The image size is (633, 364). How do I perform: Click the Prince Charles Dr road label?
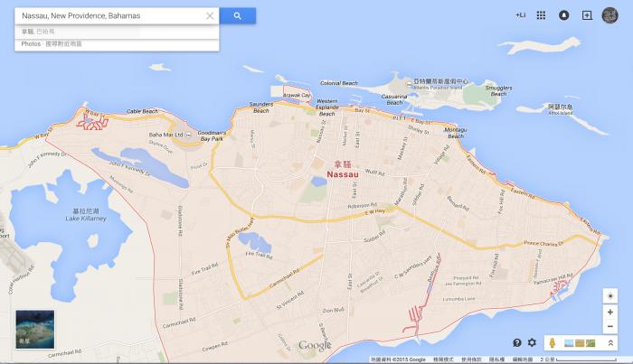pyautogui.click(x=543, y=244)
